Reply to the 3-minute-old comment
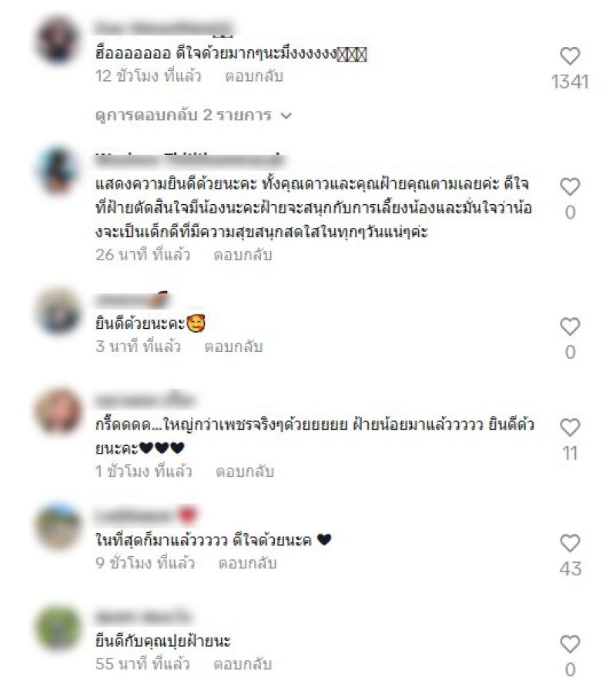This screenshot has height=697, width=616. click(233, 347)
